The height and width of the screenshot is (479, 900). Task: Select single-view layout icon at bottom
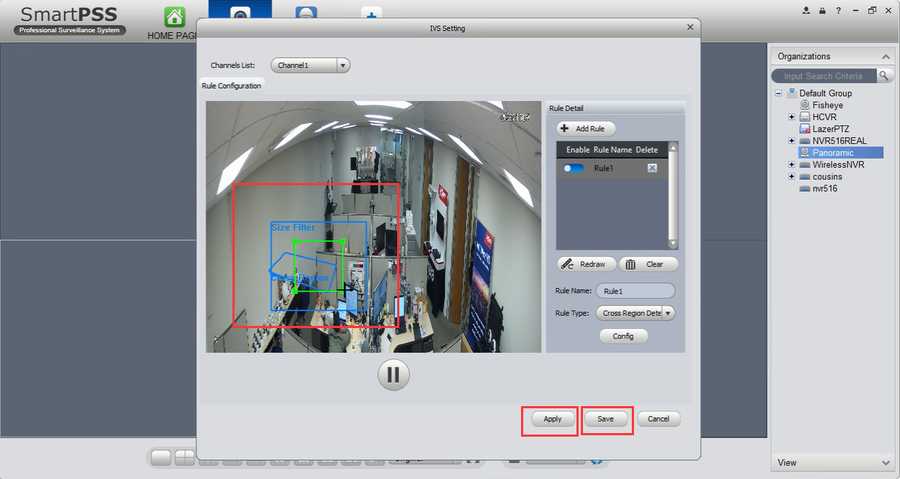[161, 457]
